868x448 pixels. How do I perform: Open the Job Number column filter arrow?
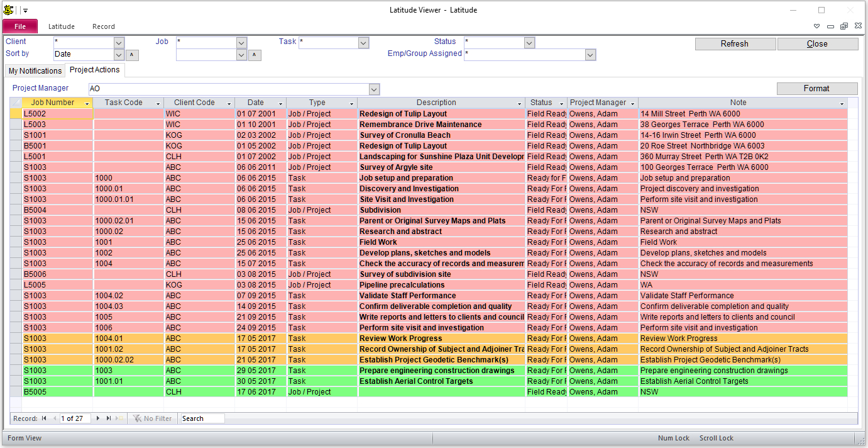tap(87, 103)
